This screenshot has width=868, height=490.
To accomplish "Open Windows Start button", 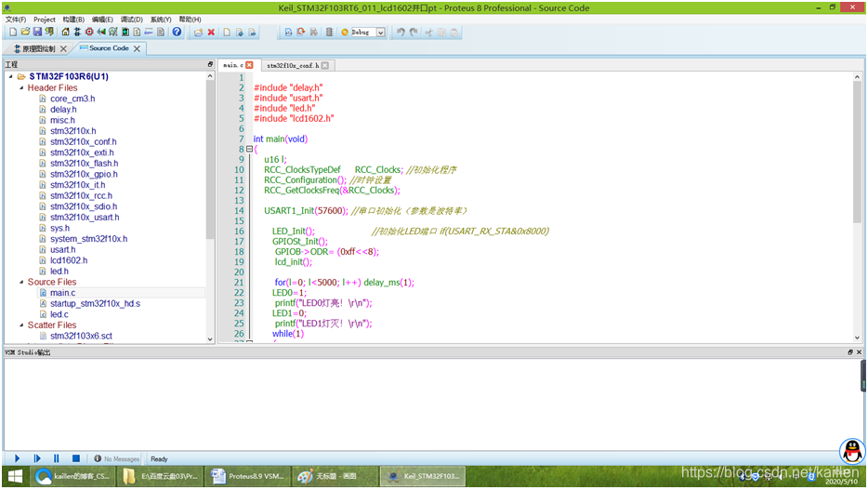I will point(15,476).
